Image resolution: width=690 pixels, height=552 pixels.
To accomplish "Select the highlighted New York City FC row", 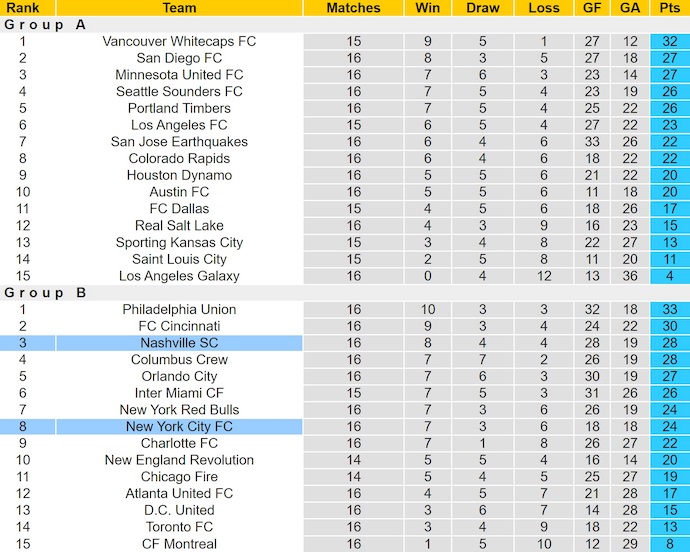I will pyautogui.click(x=179, y=427).
